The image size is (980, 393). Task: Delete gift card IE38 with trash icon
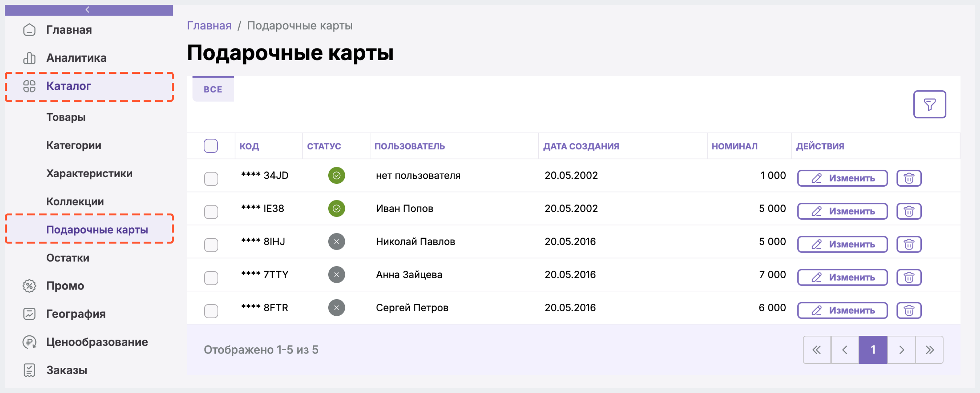pyautogui.click(x=909, y=211)
